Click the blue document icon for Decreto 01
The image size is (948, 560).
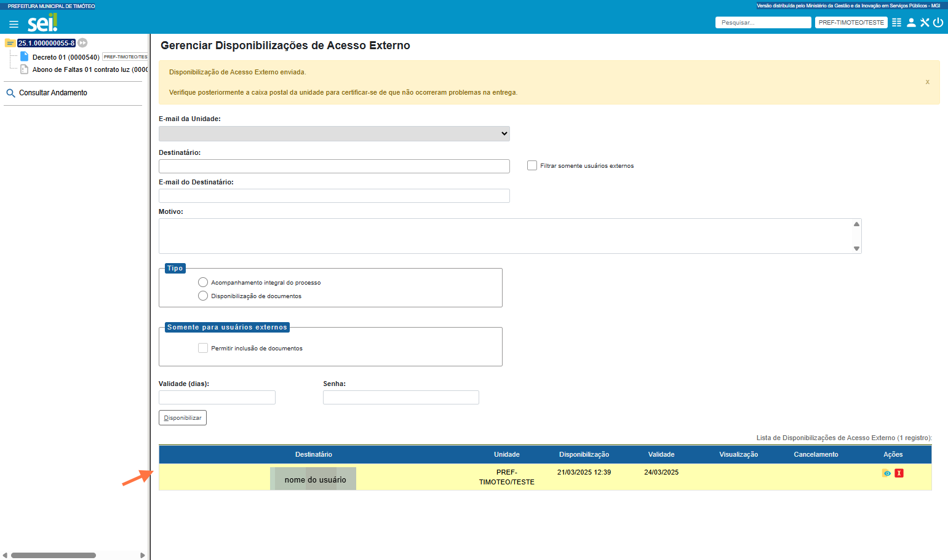point(25,57)
